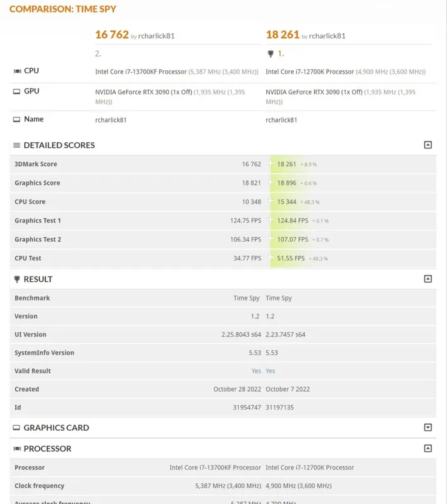Click the 'Yes' valid result for October 7
This screenshot has height=504, width=447.
tap(271, 371)
